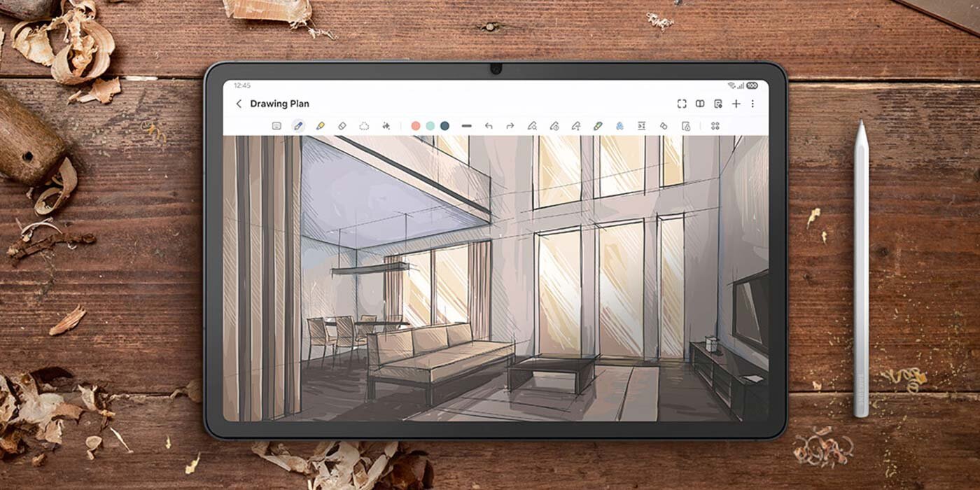Viewport: 980px width, 490px height.
Task: Select the coral color swatch
Action: coord(416,126)
